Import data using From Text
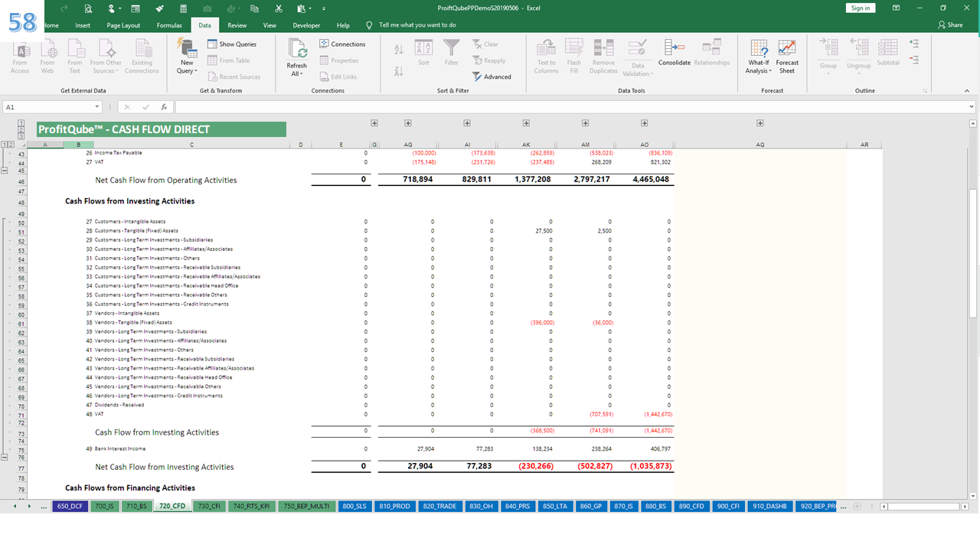Viewport: 980px width, 551px height. tap(74, 57)
